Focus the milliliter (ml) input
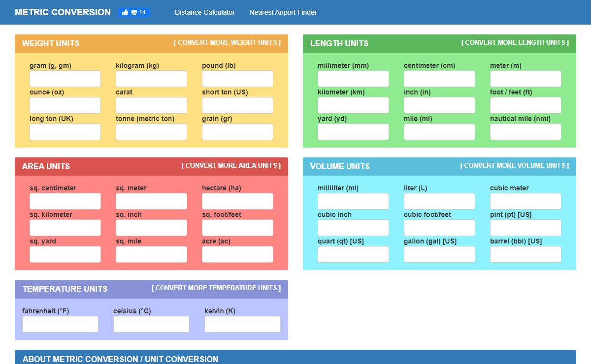 (353, 201)
